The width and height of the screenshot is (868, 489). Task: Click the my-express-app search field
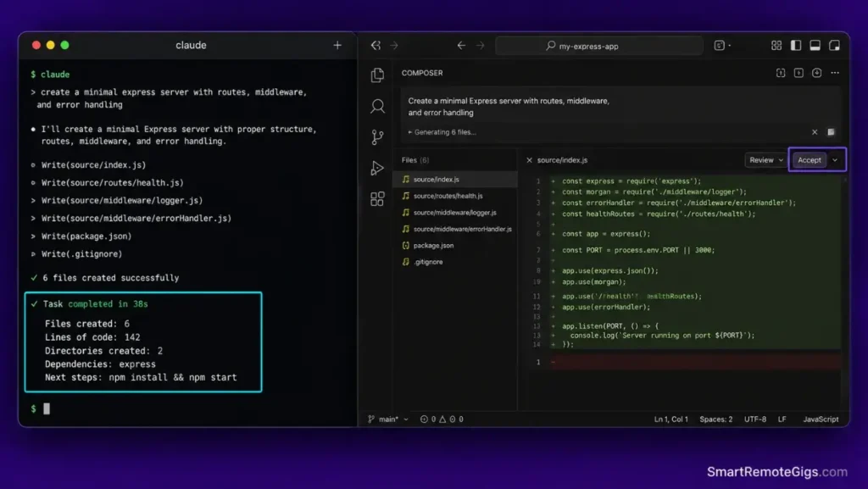click(x=599, y=46)
